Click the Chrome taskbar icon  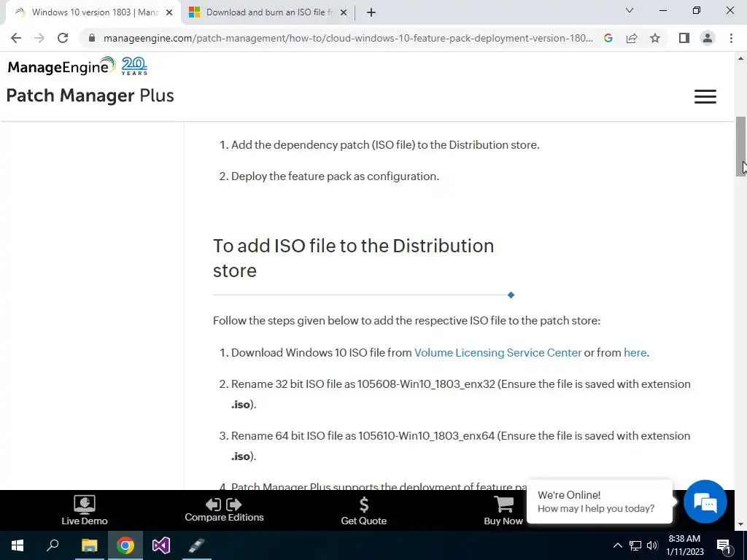pos(125,545)
